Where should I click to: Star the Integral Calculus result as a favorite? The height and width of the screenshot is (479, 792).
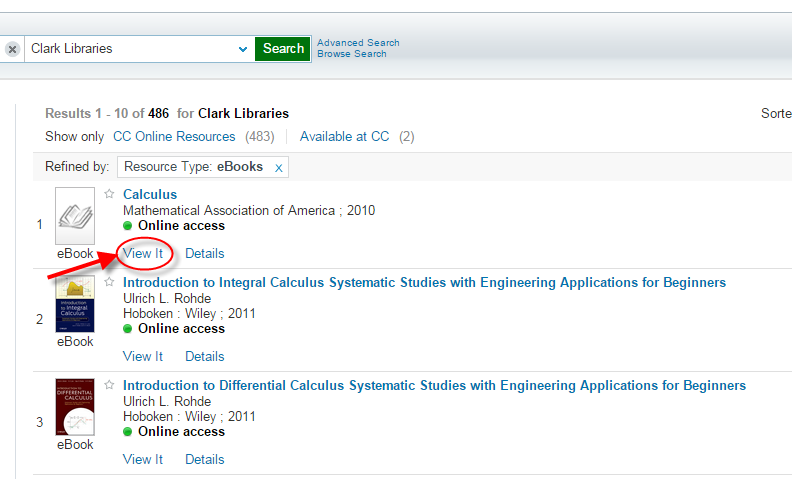(109, 282)
